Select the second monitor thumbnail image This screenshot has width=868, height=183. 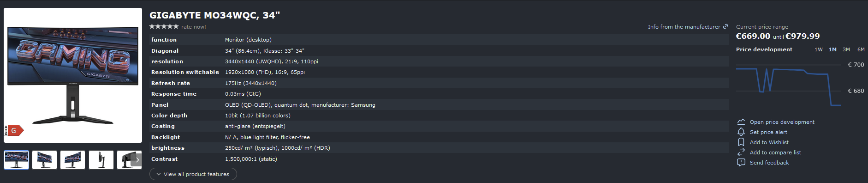[x=45, y=160]
